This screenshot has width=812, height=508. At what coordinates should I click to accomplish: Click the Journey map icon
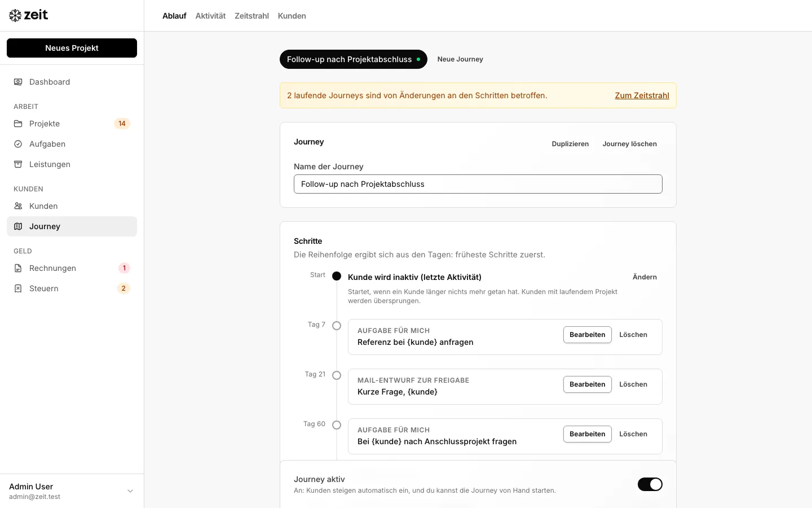(18, 226)
